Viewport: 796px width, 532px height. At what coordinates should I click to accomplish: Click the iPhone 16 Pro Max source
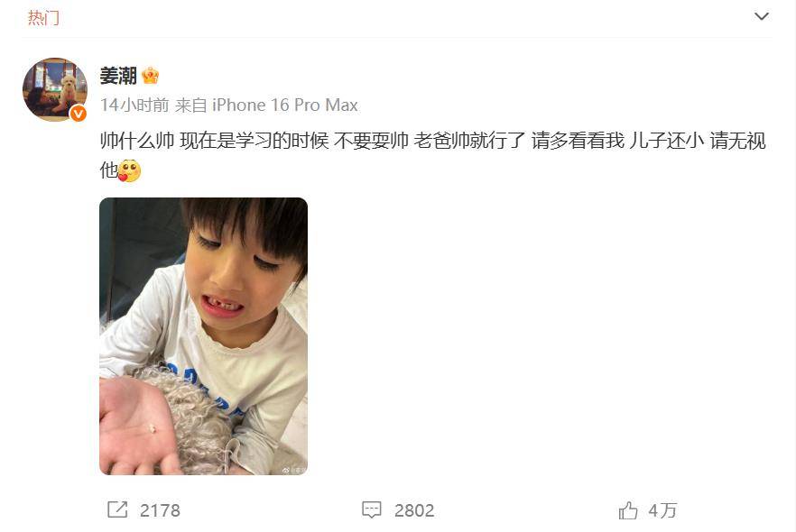285,105
